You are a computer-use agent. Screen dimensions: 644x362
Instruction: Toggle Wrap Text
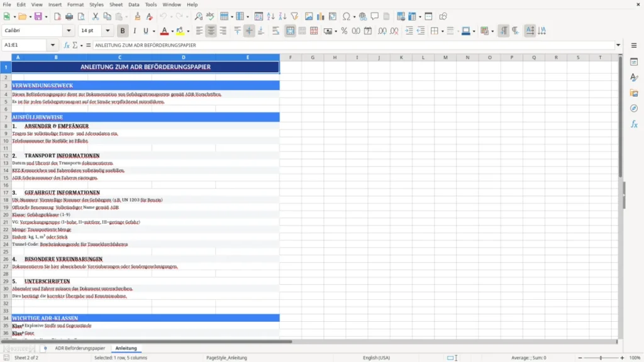[275, 31]
